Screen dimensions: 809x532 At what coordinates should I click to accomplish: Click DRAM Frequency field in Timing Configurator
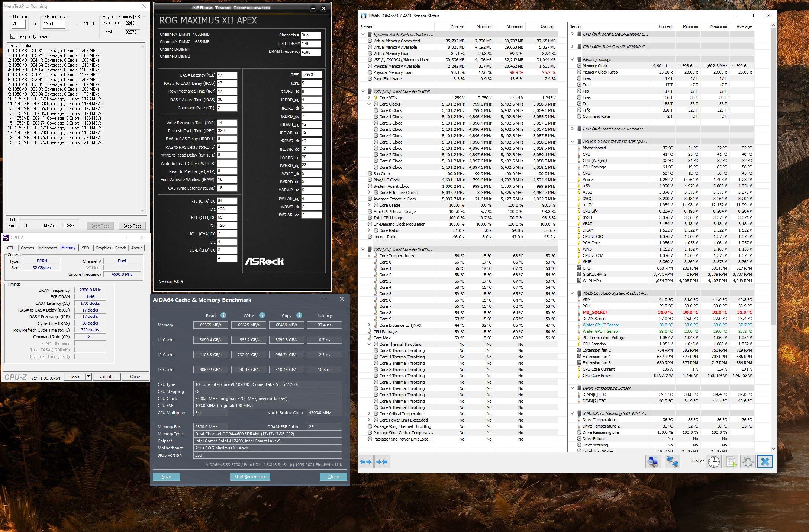311,52
